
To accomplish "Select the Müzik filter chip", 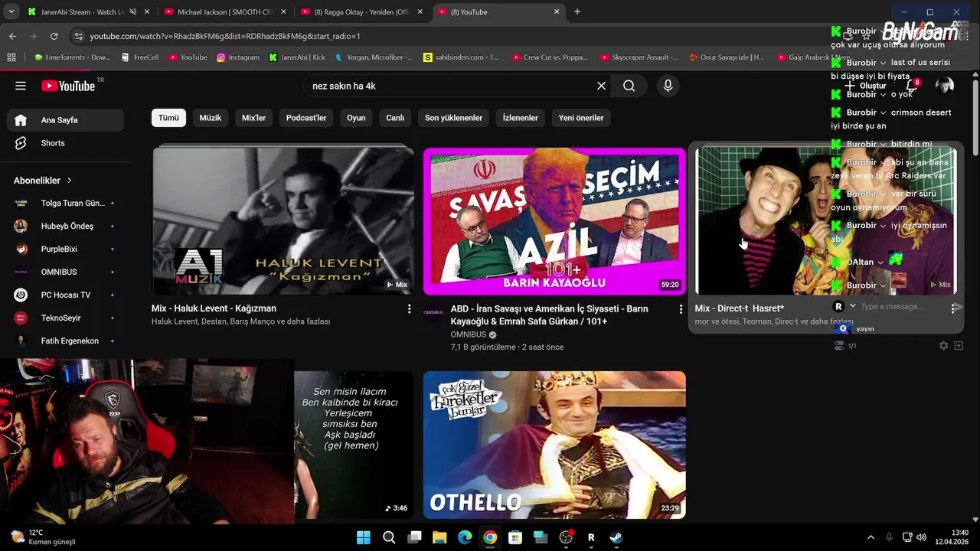I will pyautogui.click(x=211, y=118).
